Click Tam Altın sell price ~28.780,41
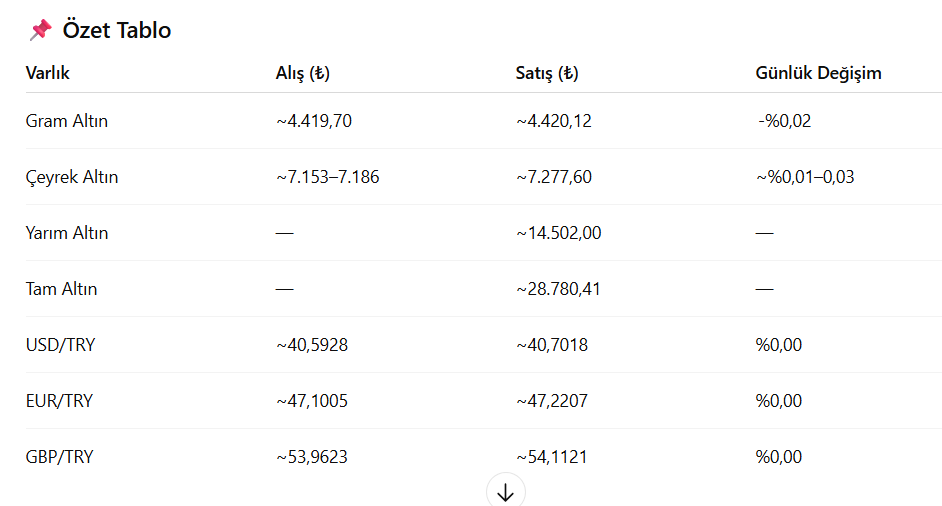 558,289
